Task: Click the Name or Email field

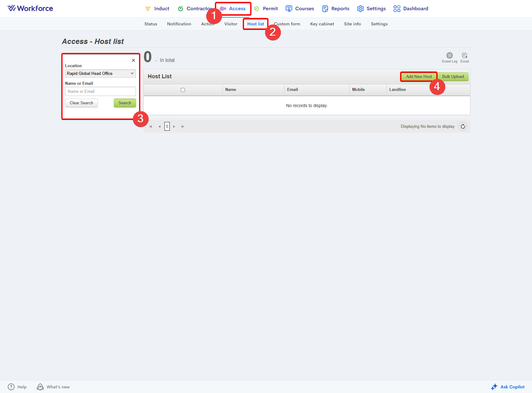Action: click(x=100, y=92)
